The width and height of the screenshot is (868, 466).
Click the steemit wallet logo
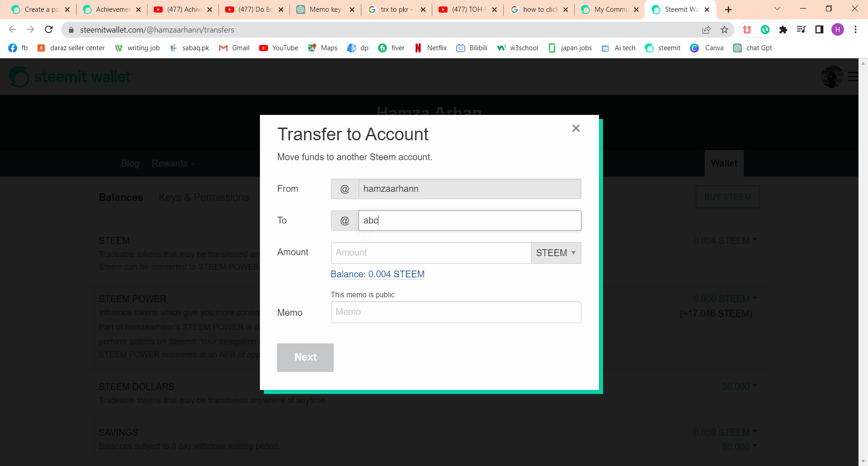pyautogui.click(x=70, y=77)
